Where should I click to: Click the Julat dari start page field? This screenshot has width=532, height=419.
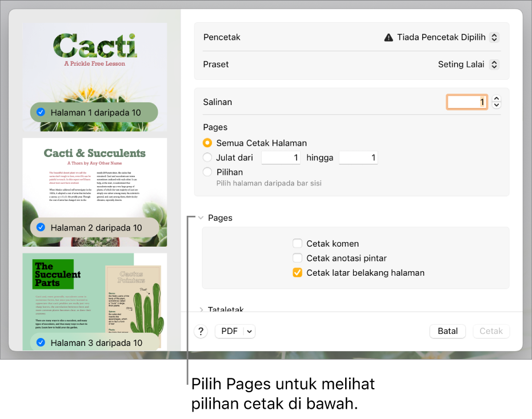pyautogui.click(x=281, y=158)
